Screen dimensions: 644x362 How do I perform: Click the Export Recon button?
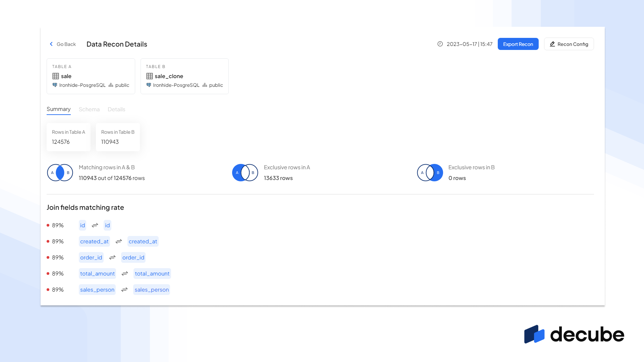tap(518, 44)
